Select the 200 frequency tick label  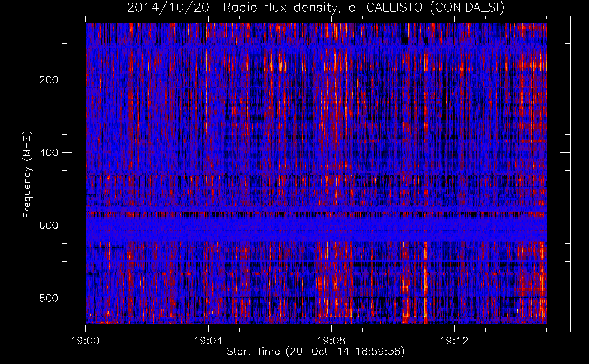[x=49, y=80]
